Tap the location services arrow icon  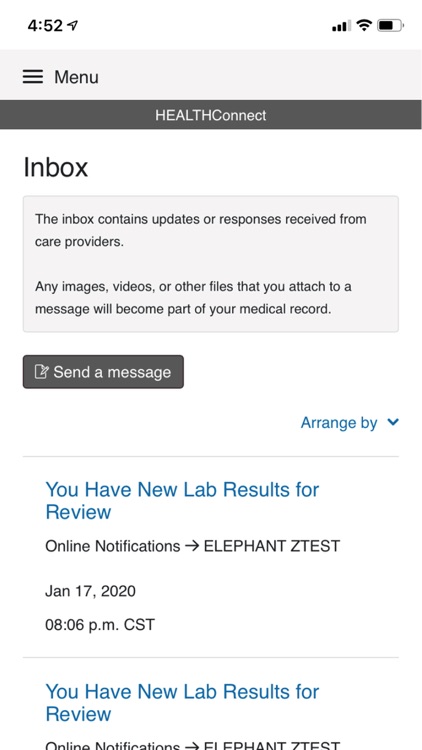72,25
